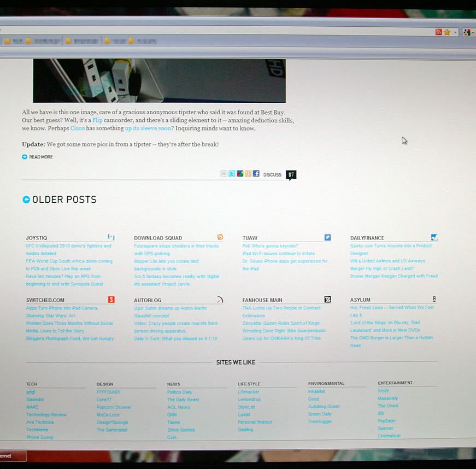Open the 'up its sleeve soon' link
The height and width of the screenshot is (469, 476).
148,128
